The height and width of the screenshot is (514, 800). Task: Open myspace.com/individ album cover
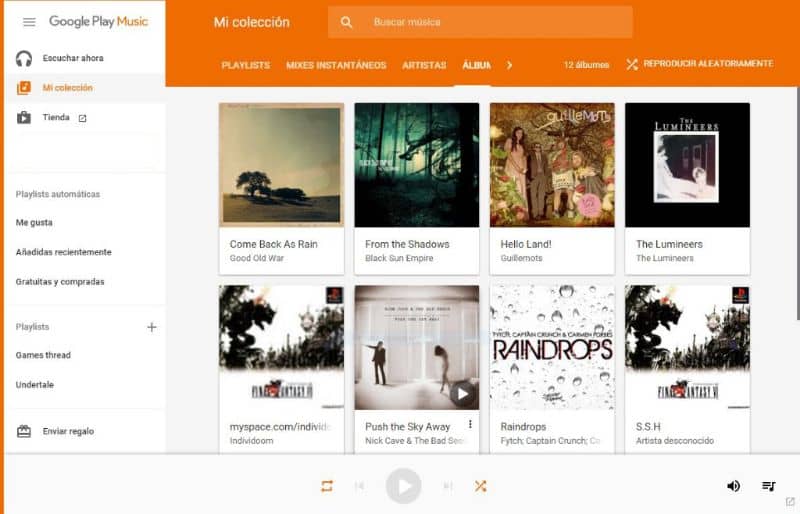pyautogui.click(x=282, y=348)
